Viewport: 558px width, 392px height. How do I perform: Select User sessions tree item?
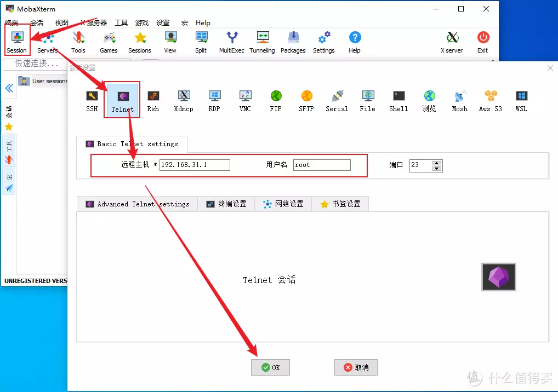43,81
